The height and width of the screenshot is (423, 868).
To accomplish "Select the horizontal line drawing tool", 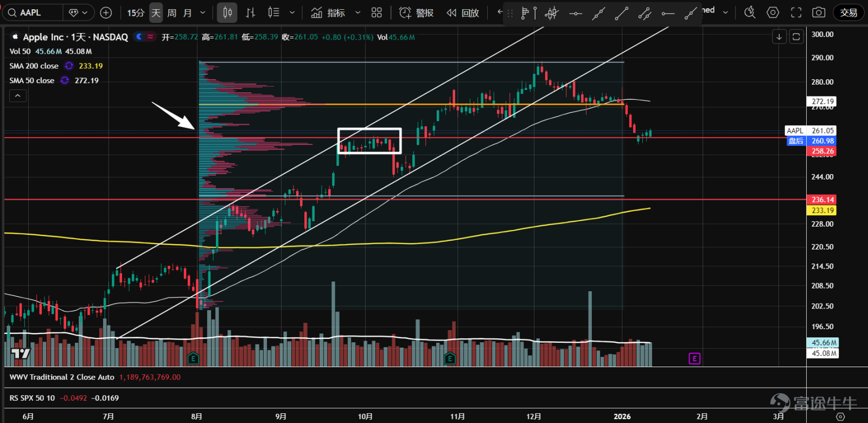I will coord(576,13).
